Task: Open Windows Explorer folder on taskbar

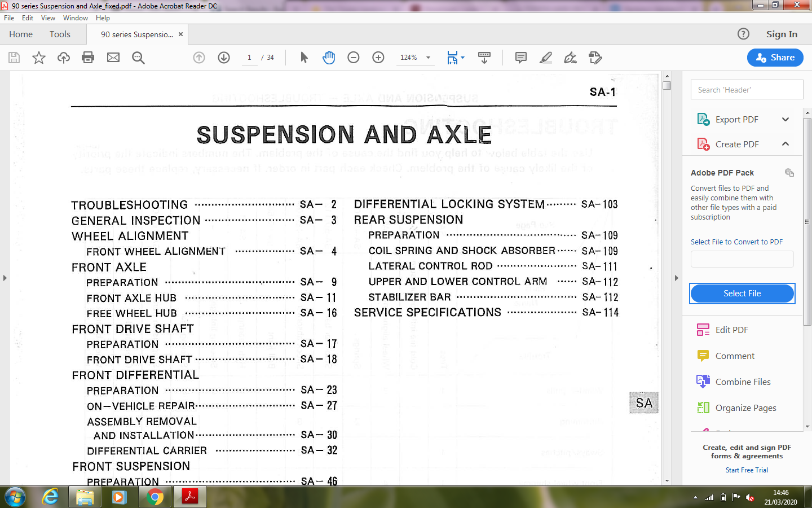Action: 85,497
